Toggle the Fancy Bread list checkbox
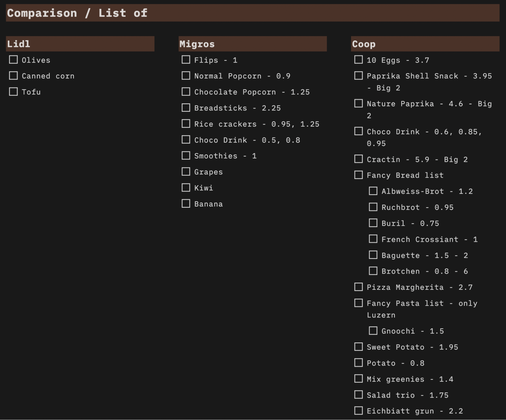Image resolution: width=506 pixels, height=420 pixels. (358, 175)
